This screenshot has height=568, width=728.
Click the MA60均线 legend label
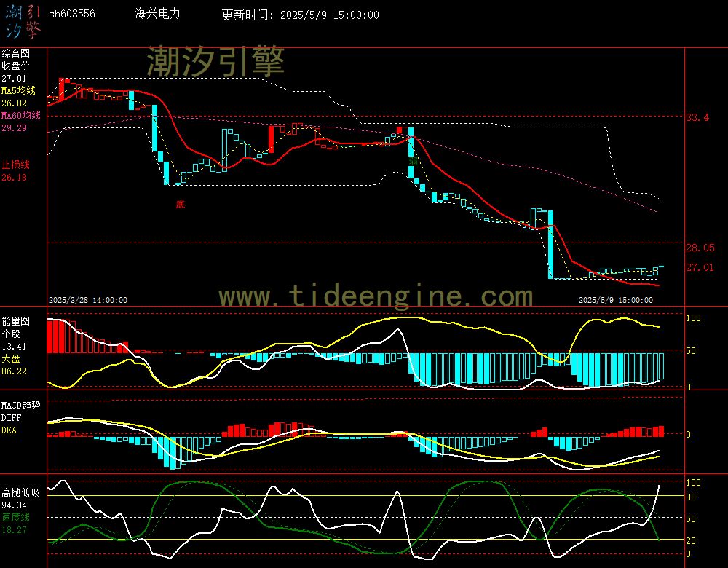[21, 115]
